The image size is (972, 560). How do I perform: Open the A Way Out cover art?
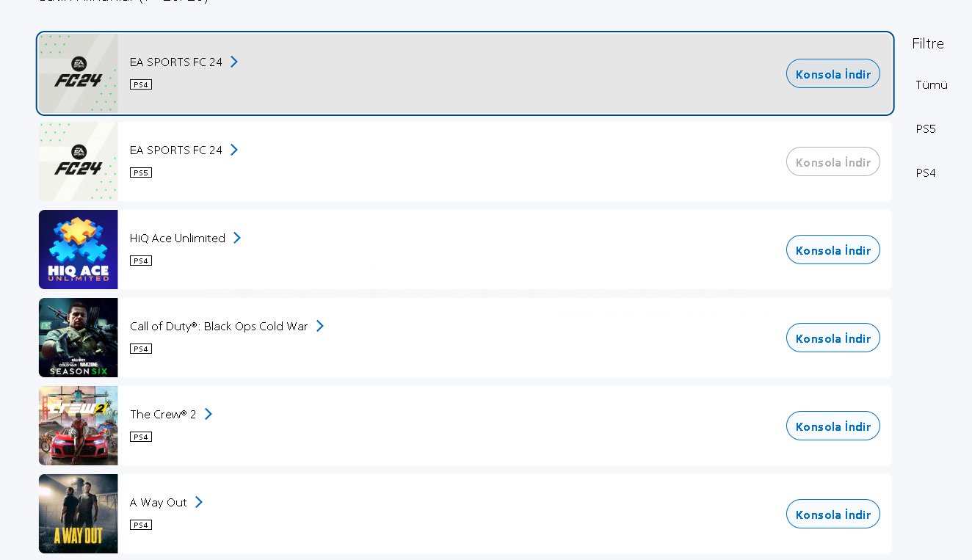point(78,514)
